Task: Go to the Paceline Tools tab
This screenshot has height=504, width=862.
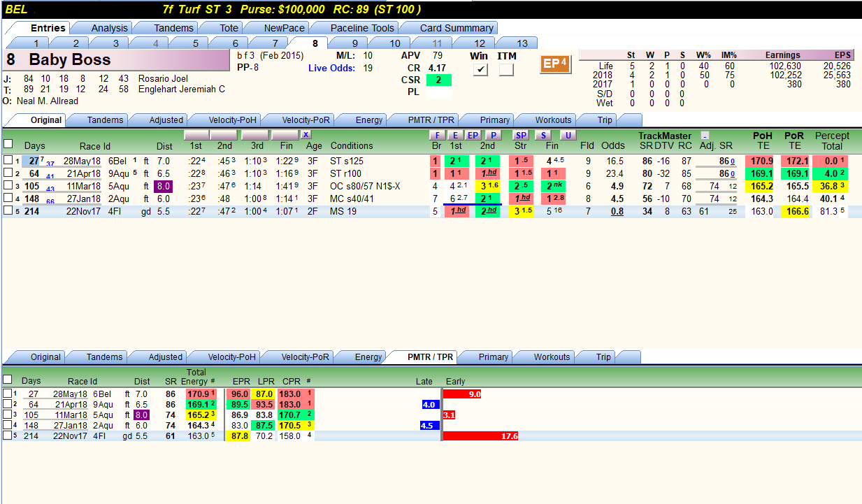Action: click(362, 28)
